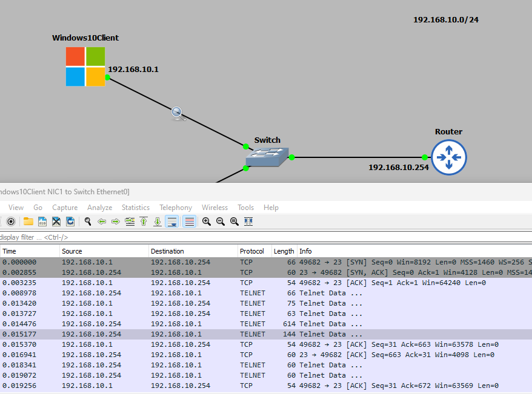Go to the first packet arrow icon

[x=144, y=222]
